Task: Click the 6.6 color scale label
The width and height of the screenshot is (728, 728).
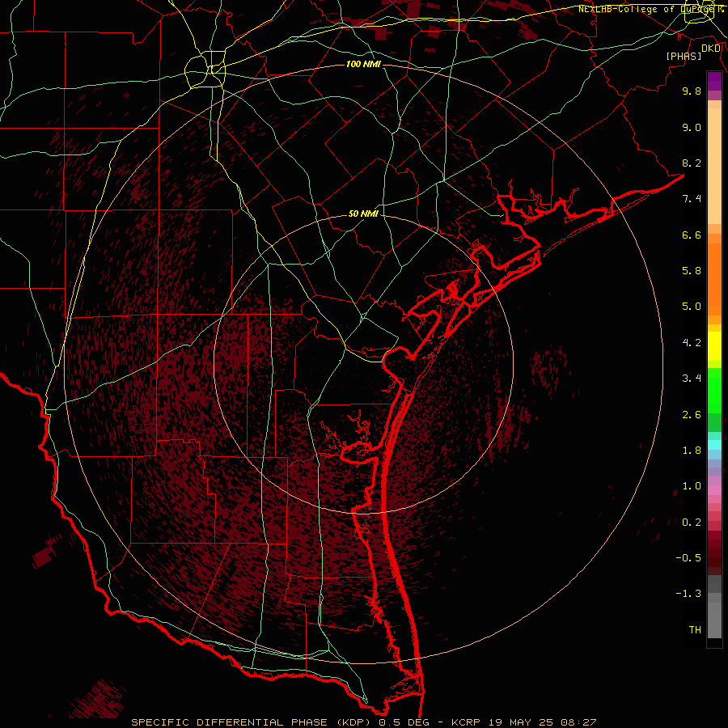Action: (x=692, y=235)
